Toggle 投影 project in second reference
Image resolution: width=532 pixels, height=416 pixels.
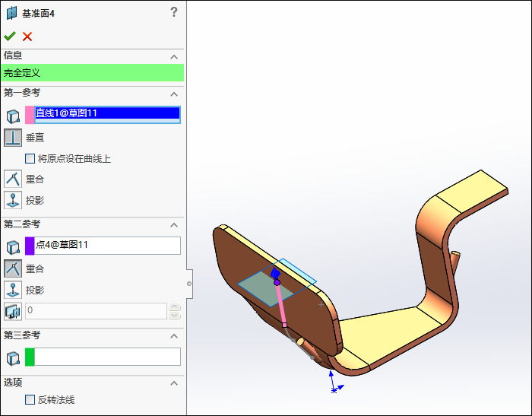[13, 290]
